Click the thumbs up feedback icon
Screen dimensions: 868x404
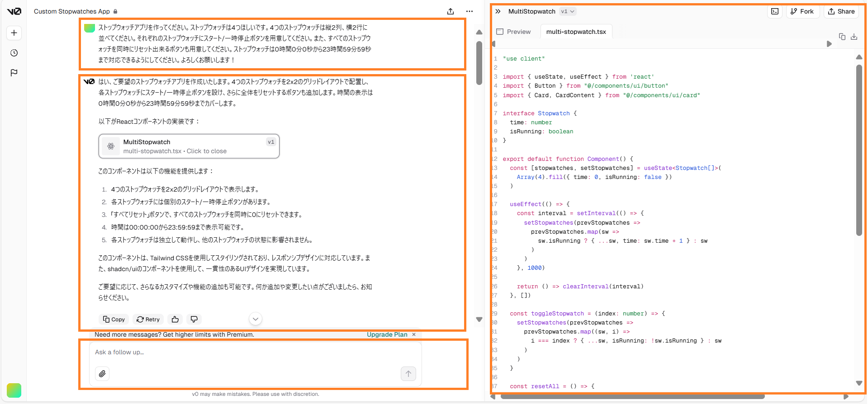point(175,319)
